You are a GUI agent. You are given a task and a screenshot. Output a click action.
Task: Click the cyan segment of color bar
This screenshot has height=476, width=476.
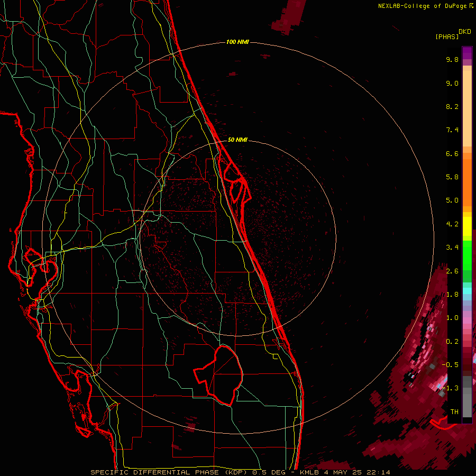coord(467,291)
